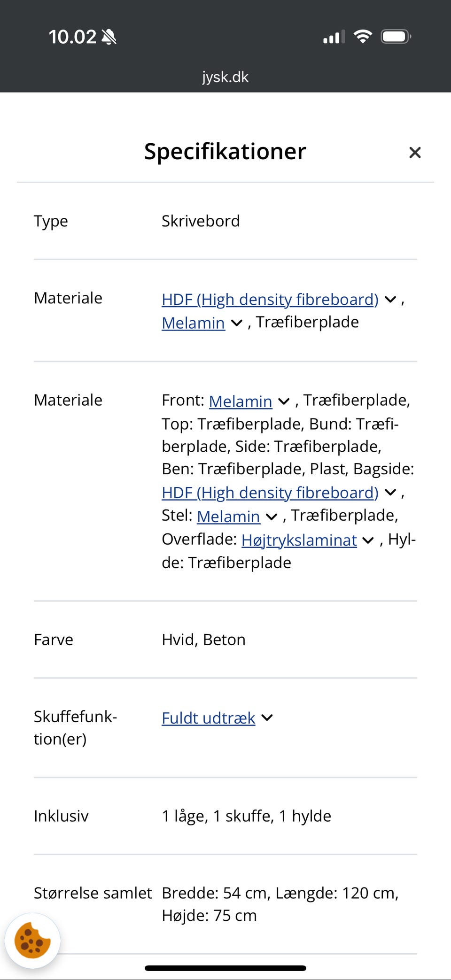Open the cookie consent icon
The height and width of the screenshot is (980, 451).
[x=31, y=940]
